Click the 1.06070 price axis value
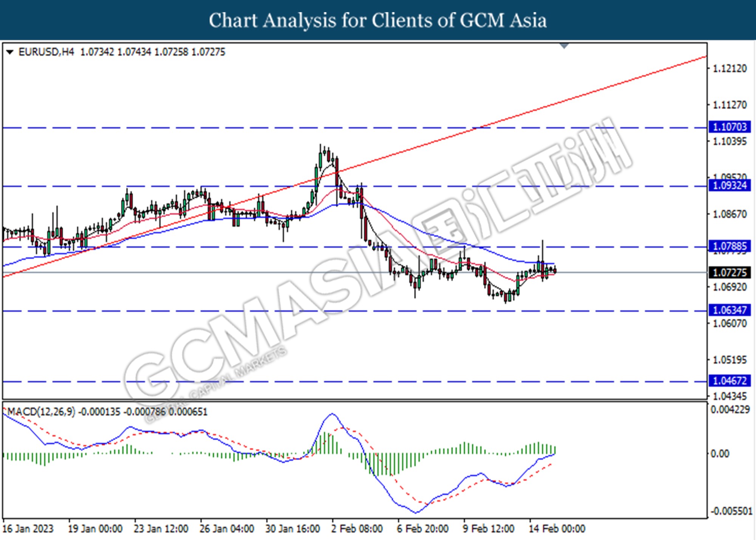This screenshot has width=756, height=540. point(730,323)
